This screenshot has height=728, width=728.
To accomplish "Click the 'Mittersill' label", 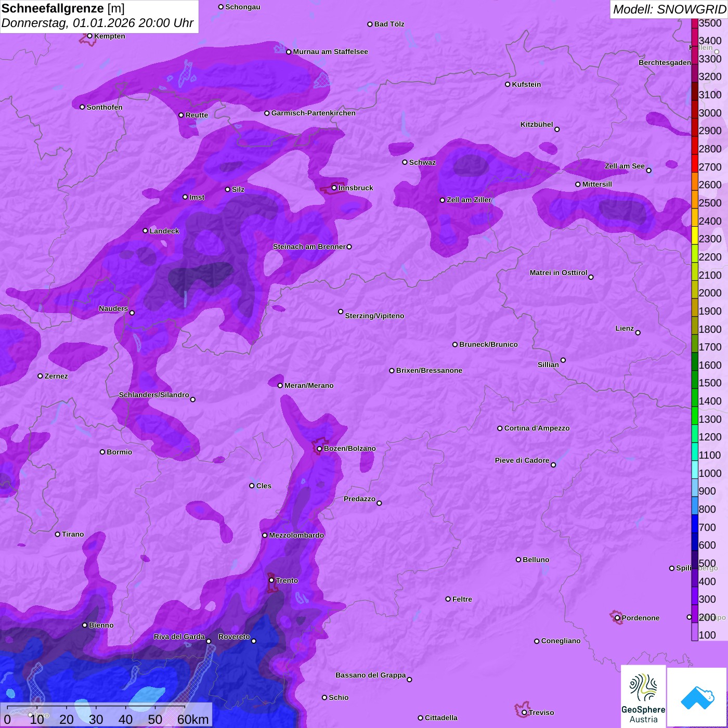I will (597, 184).
